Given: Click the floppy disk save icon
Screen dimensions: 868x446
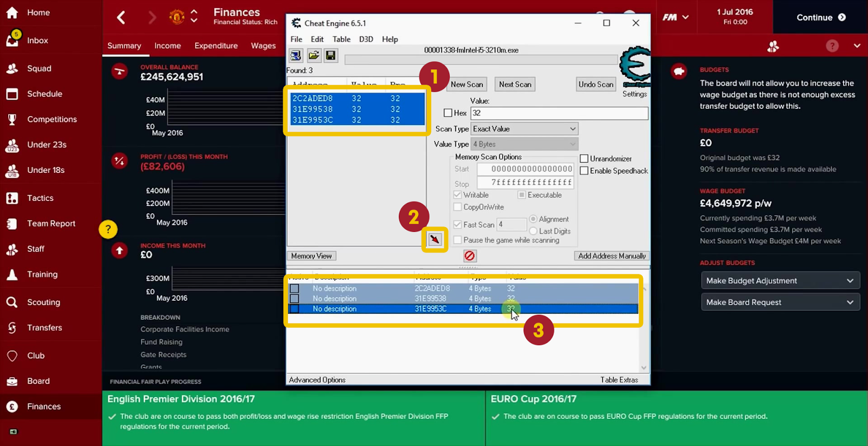Looking at the screenshot, I should 331,55.
